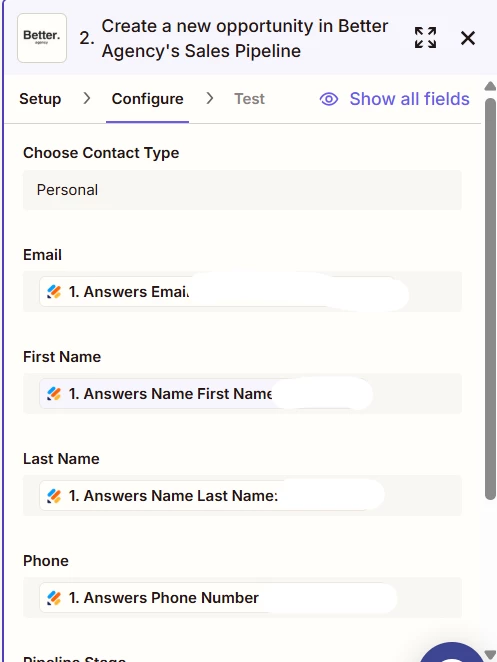Click the Jotform icon in the Last Name field
Viewport: 497px width, 662px height.
tap(54, 496)
